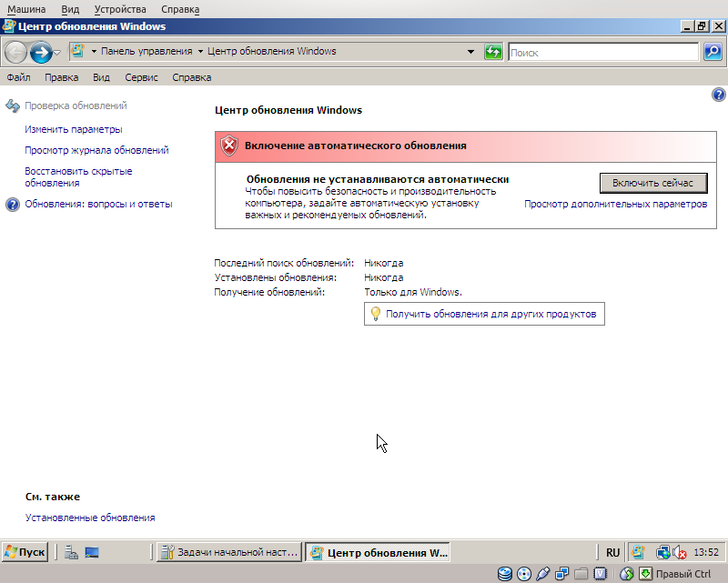Screen dimensions: 728x583
Task: Open Просмотр дополнительных параметров link
Action: coord(615,204)
